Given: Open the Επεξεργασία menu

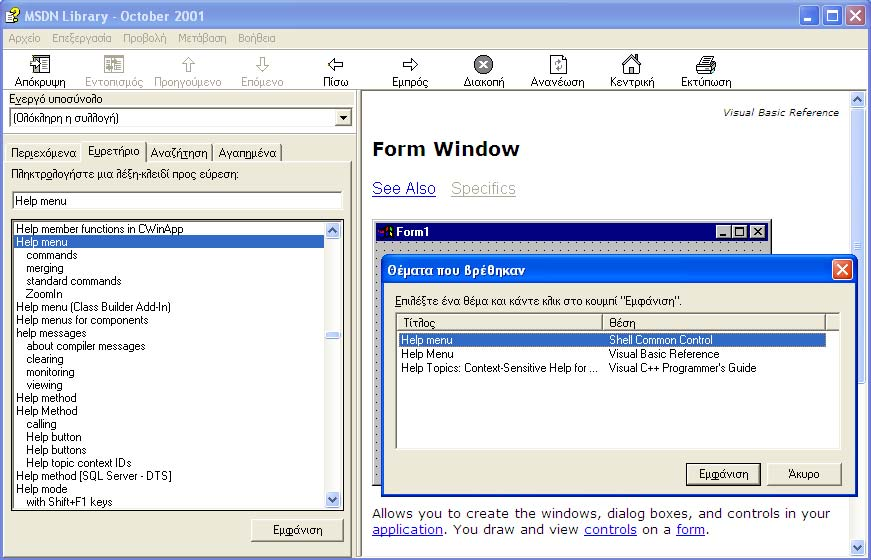Looking at the screenshot, I should 82,38.
